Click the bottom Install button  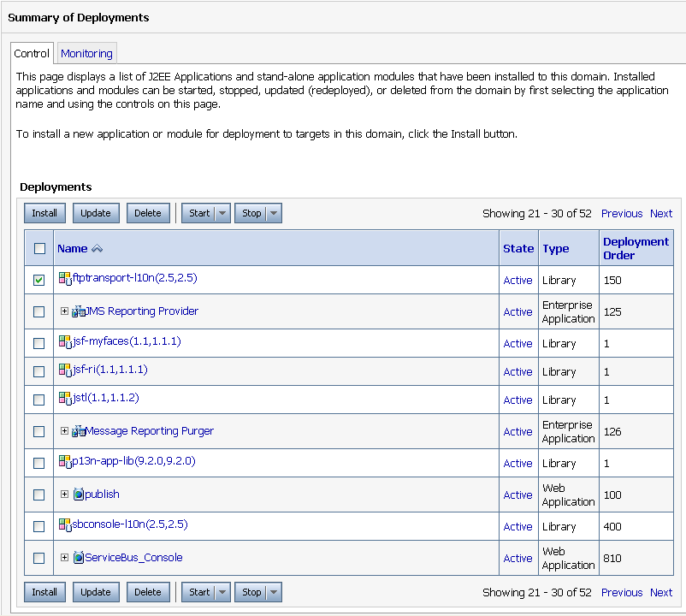click(x=44, y=592)
